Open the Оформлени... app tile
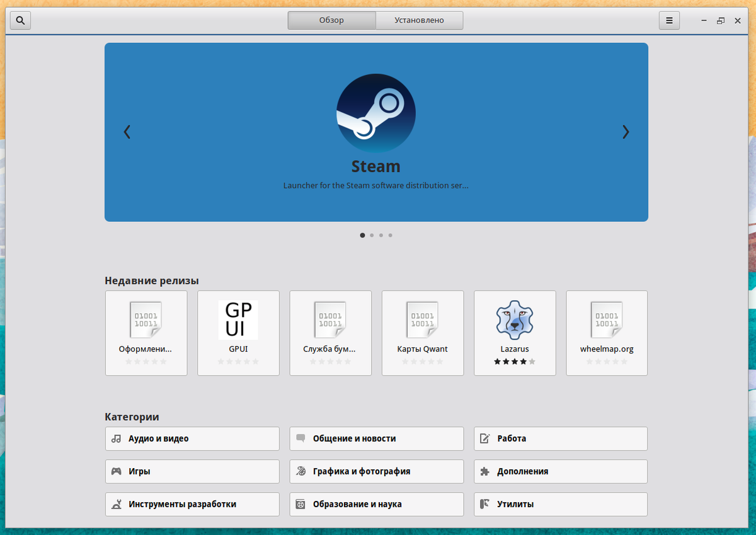The height and width of the screenshot is (535, 756). [146, 333]
